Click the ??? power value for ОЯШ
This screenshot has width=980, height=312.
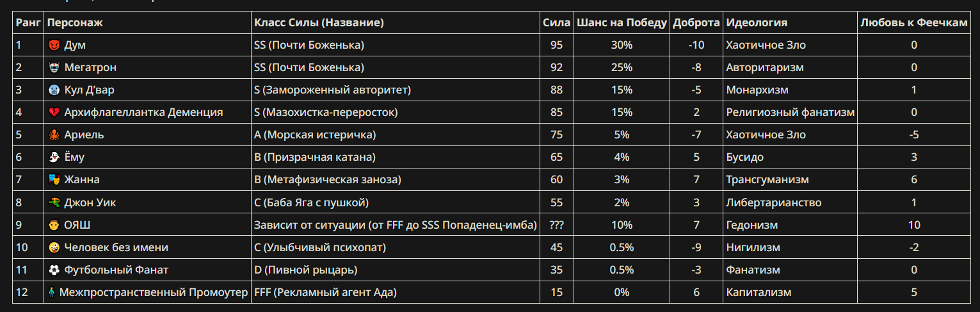click(x=556, y=225)
